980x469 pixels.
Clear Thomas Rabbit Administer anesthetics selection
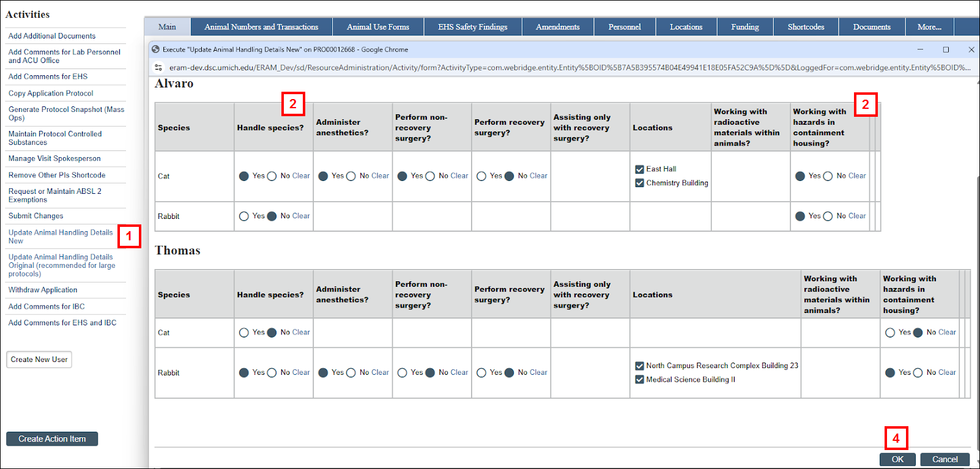[x=380, y=372]
